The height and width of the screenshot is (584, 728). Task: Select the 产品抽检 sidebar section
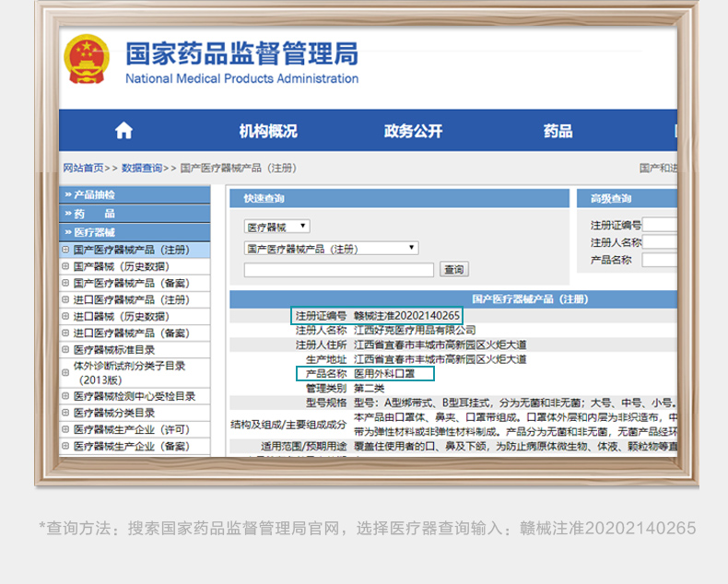pos(135,194)
